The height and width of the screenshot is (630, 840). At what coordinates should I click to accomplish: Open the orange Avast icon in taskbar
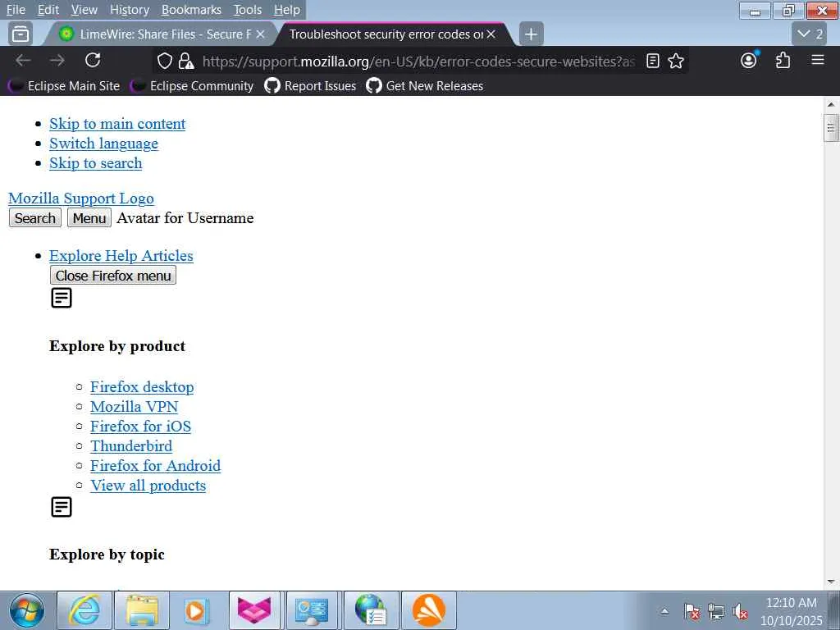[x=428, y=610]
